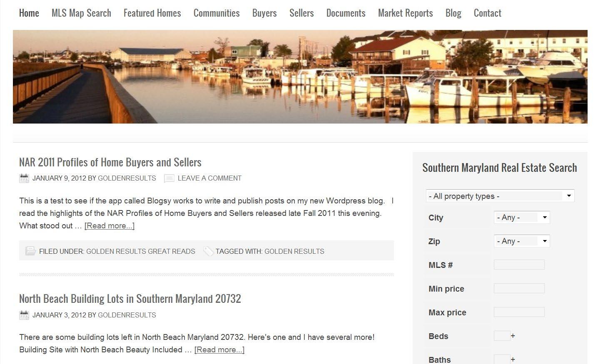598x364 pixels.
Task: Open the Communities menu
Action: pyautogui.click(x=217, y=13)
